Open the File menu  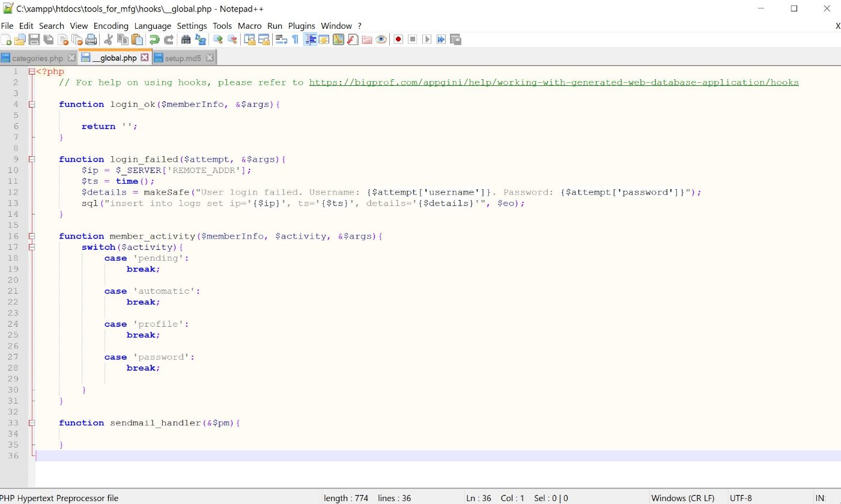coord(7,26)
